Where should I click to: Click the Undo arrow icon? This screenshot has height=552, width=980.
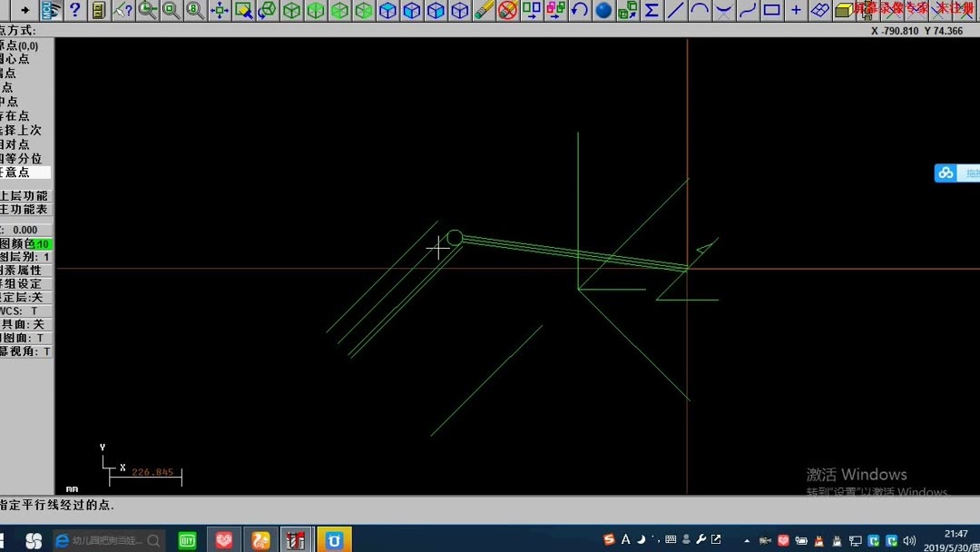[581, 10]
